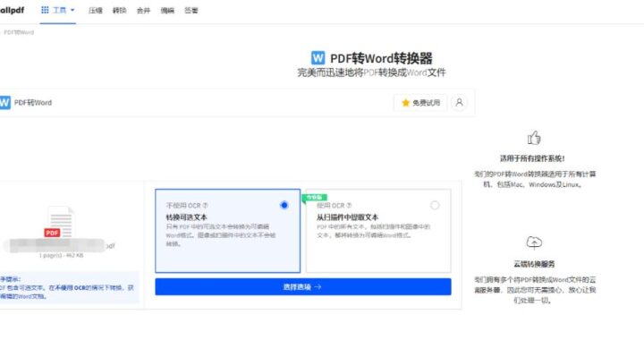Viewport: 644px width, 340px height.
Task: Click the PDF转Word toolbar label
Action: click(x=33, y=103)
